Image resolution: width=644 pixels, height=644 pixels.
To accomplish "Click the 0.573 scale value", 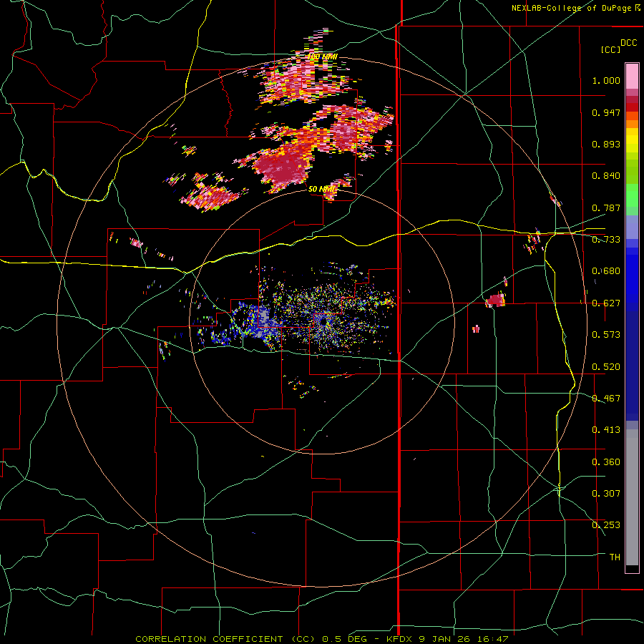I will point(606,335).
